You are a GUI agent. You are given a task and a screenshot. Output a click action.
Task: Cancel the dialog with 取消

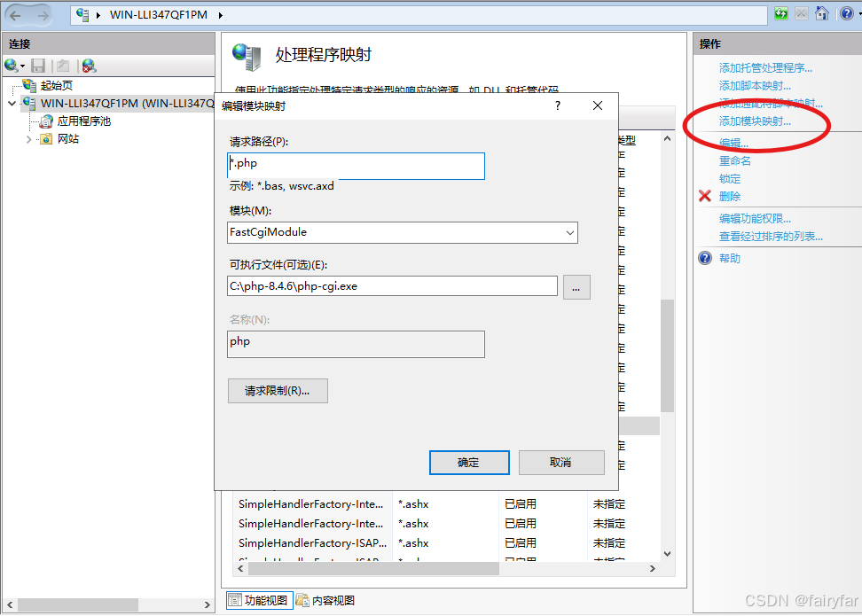(561, 463)
